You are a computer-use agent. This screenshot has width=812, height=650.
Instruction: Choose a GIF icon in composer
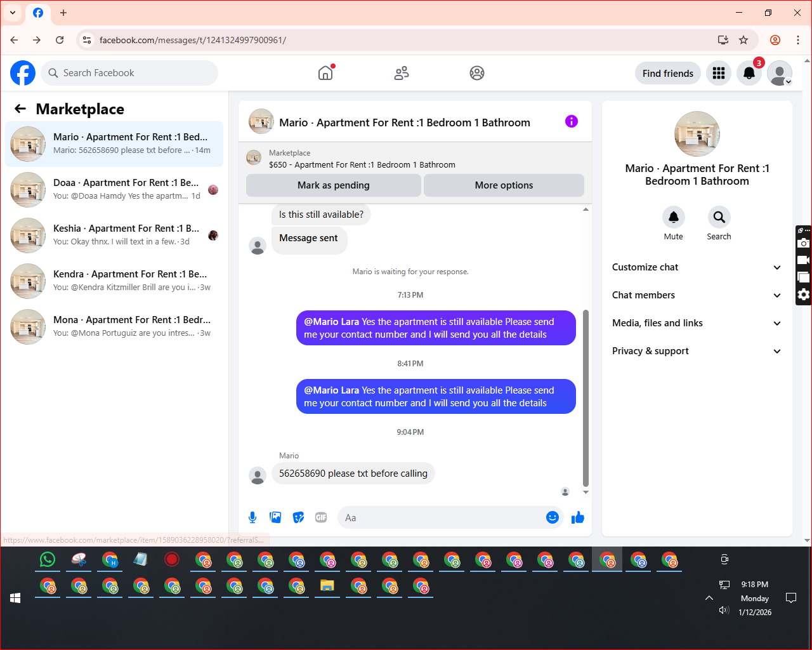point(321,517)
